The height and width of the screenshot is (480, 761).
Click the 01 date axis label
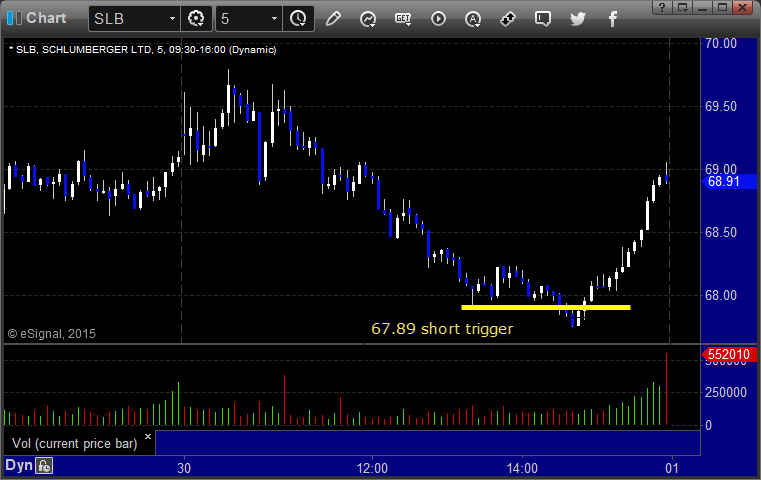672,468
